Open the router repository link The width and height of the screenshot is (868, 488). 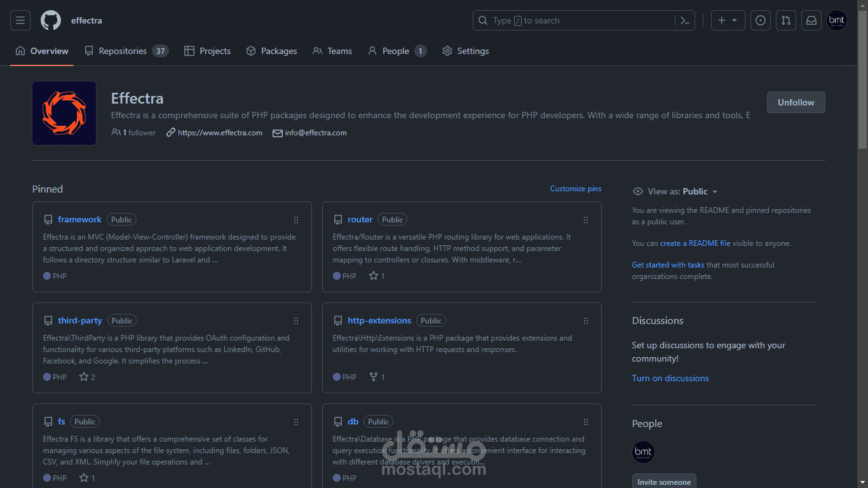(x=360, y=220)
